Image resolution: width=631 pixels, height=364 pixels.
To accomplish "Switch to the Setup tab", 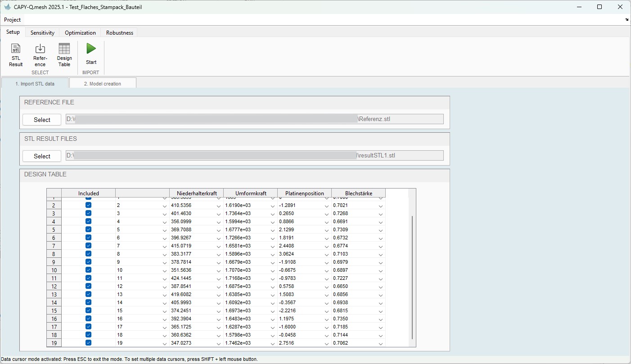I will click(x=13, y=32).
